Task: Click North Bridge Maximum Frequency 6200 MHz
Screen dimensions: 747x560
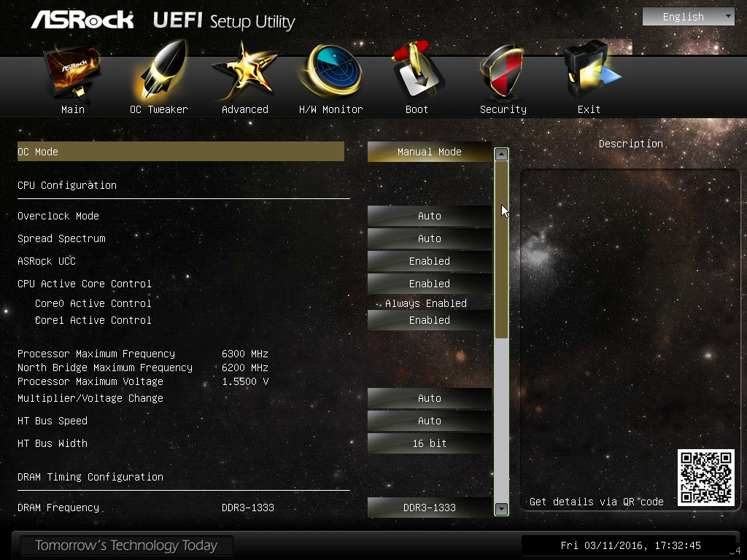Action: tap(245, 367)
